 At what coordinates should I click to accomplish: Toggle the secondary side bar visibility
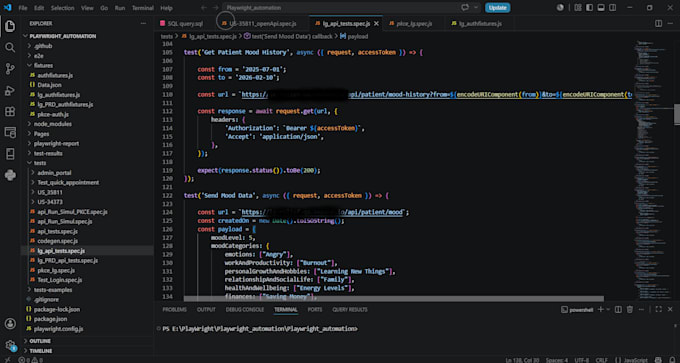612,8
